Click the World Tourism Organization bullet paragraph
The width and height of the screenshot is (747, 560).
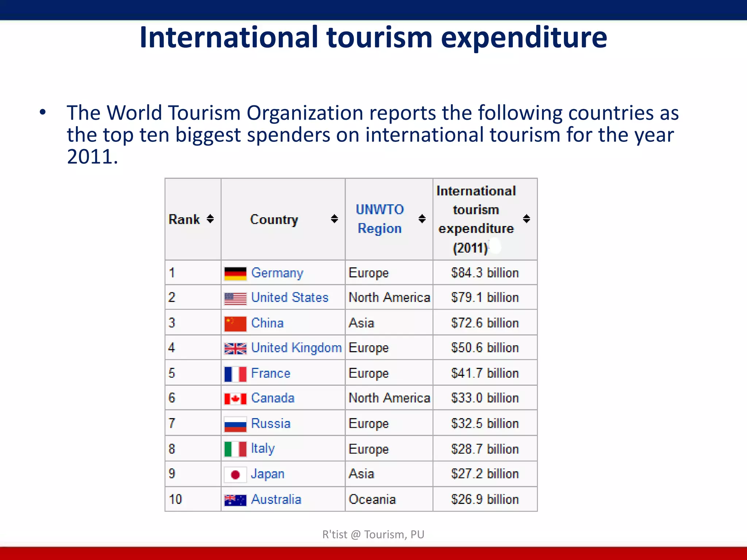coord(372,135)
